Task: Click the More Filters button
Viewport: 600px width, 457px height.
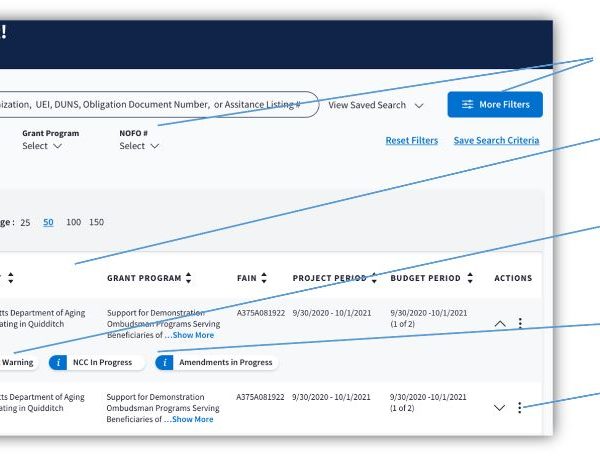Action: pyautogui.click(x=495, y=104)
